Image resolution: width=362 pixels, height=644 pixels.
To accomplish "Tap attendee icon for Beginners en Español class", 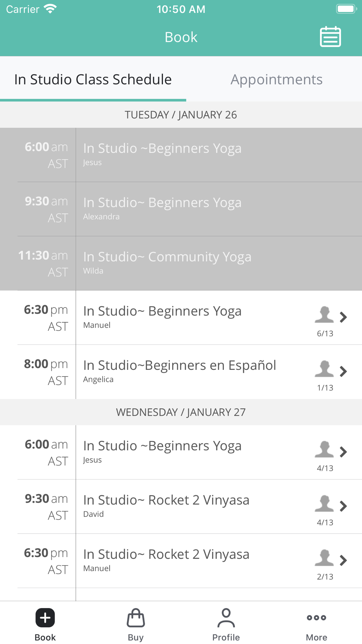I will click(x=324, y=369).
